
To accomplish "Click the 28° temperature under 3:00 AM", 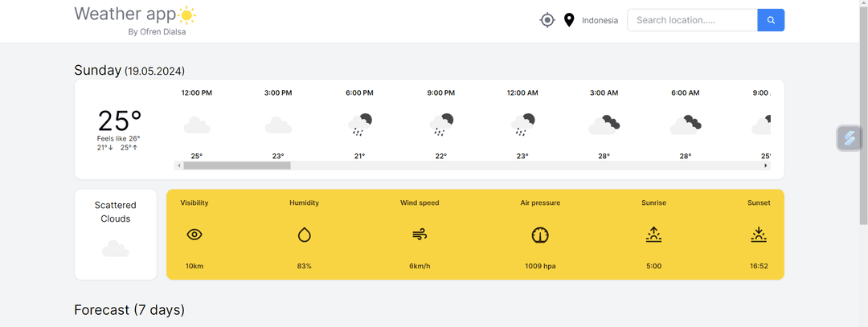I will (x=604, y=156).
